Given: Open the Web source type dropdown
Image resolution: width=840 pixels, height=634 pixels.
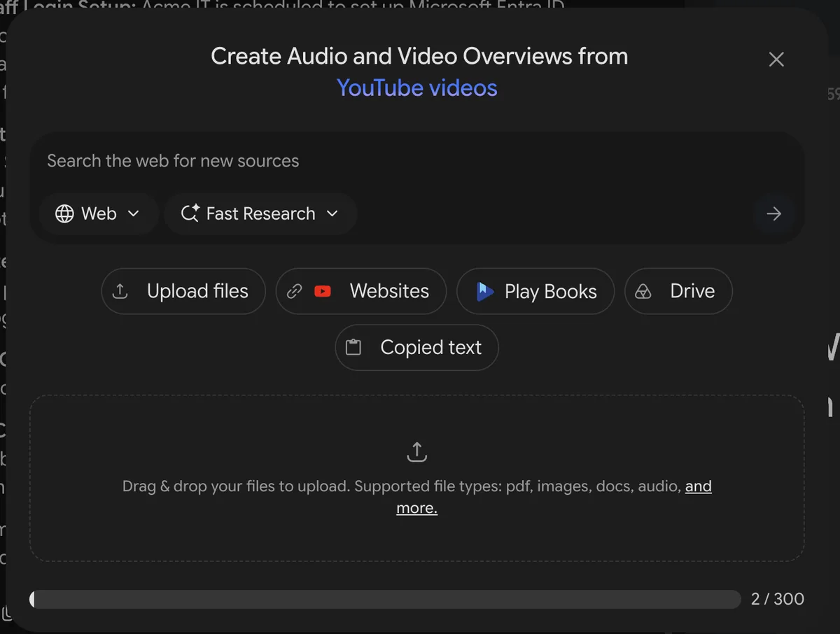Looking at the screenshot, I should click(99, 213).
